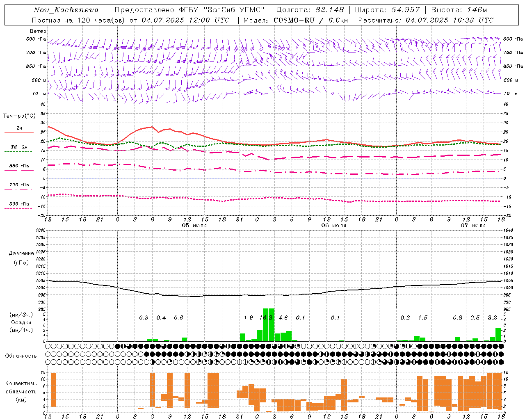Click the '2м' temperature legend entry
Image resolution: width=525 pixels, height=420 pixels.
19,128
